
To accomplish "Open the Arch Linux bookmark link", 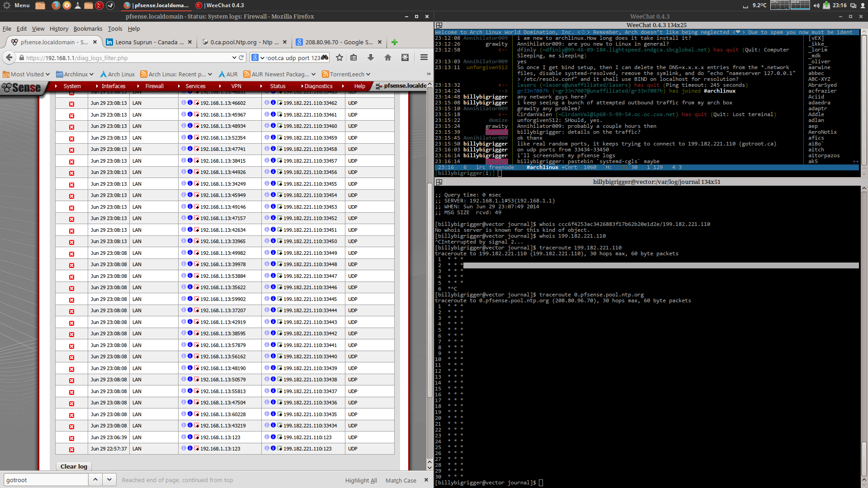I will (x=117, y=74).
